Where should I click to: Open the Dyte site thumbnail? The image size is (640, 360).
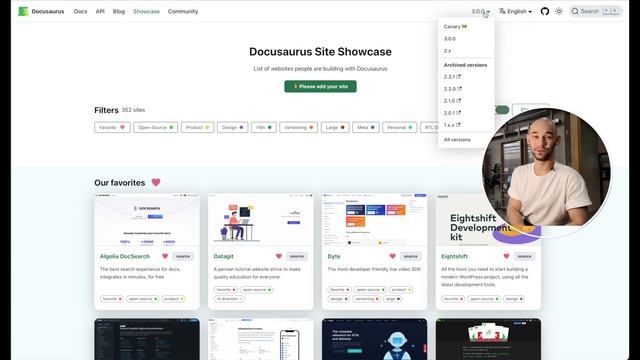(x=374, y=220)
